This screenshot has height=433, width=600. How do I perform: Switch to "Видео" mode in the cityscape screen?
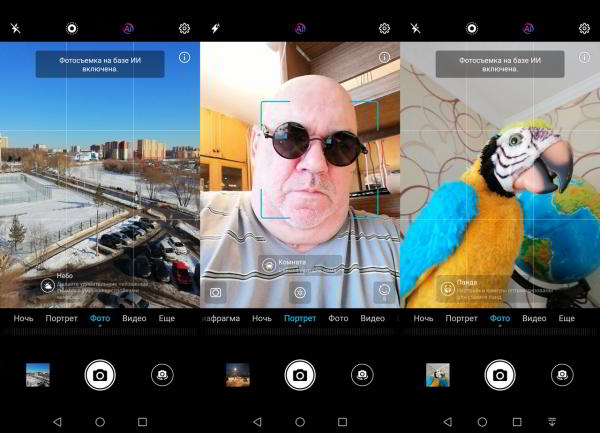134,318
